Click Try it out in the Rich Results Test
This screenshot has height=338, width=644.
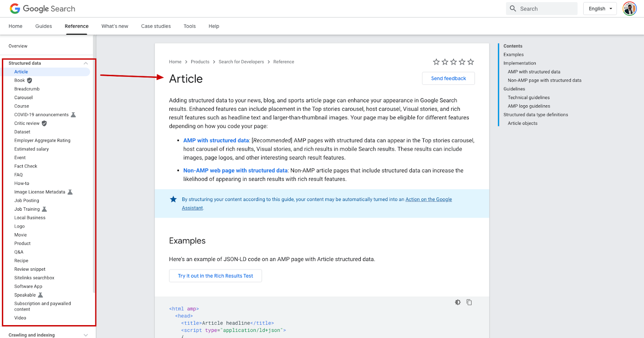[x=215, y=276]
